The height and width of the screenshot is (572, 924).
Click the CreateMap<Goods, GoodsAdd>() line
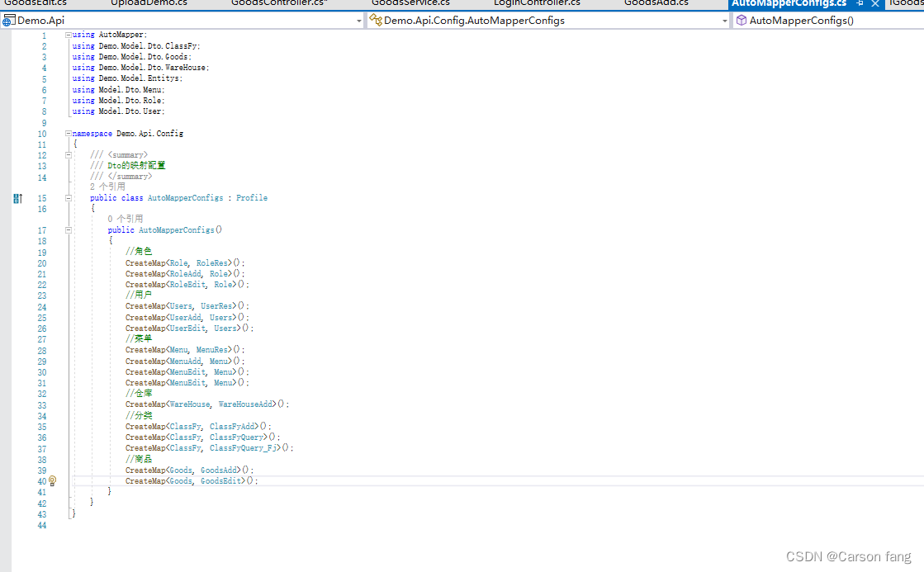(189, 470)
